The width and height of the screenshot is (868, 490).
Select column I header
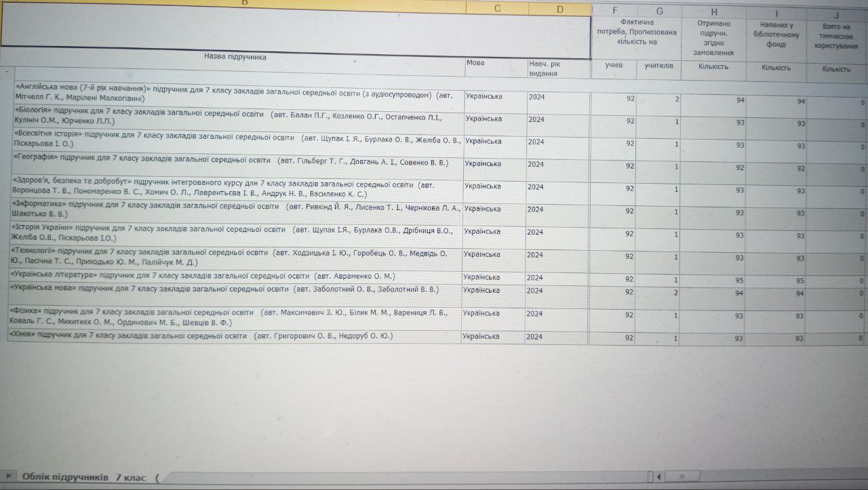tap(776, 13)
